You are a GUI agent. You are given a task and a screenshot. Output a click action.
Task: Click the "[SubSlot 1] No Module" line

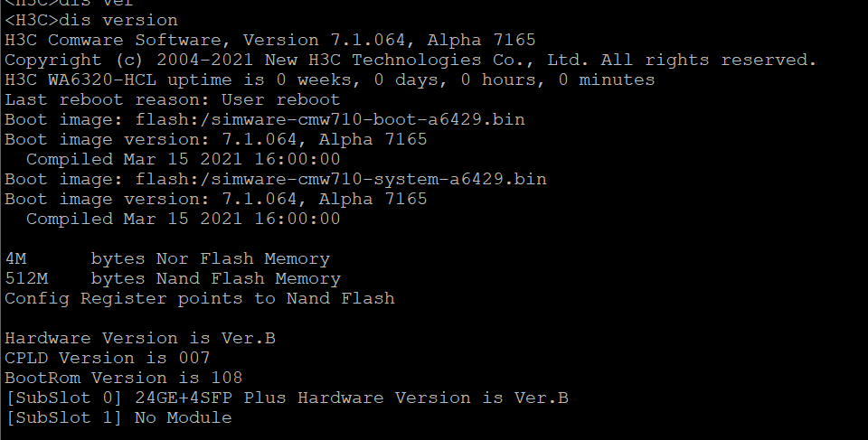click(118, 417)
